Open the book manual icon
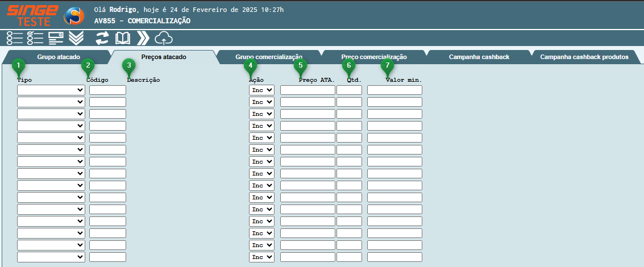The image size is (644, 267). tap(123, 38)
